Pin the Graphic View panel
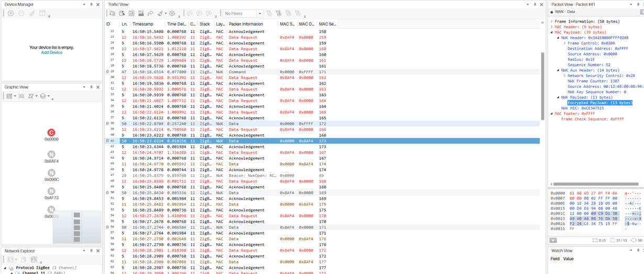This screenshot has height=274, width=644. coord(92,87)
